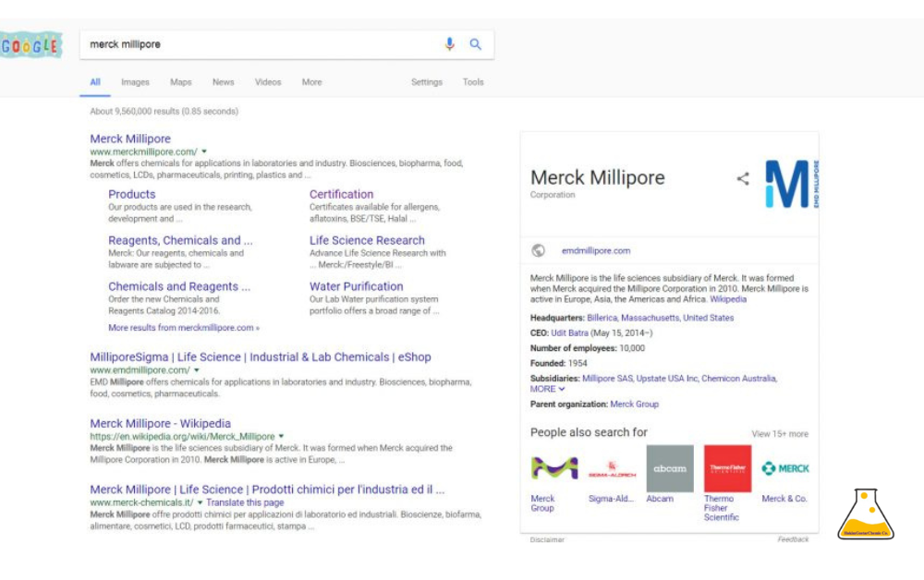This screenshot has height=580, width=924.
Task: Click CEO Udit Batra link
Action: click(569, 332)
